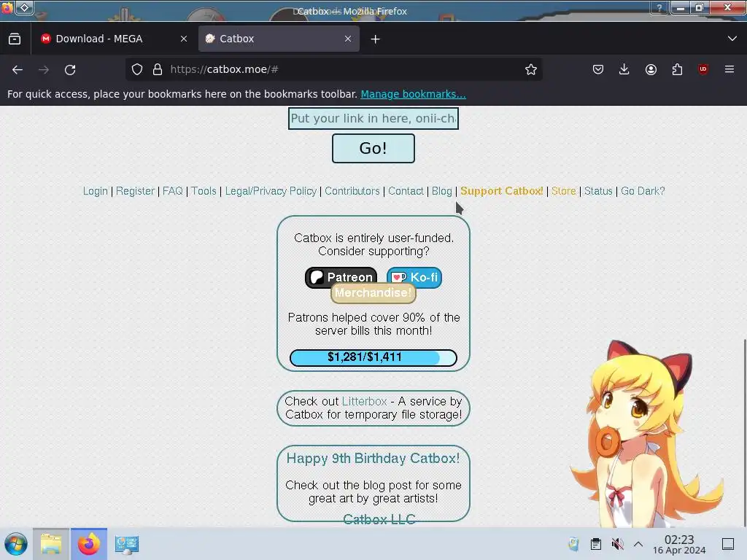
Task: Open the clipboard tray icon
Action: click(x=595, y=544)
